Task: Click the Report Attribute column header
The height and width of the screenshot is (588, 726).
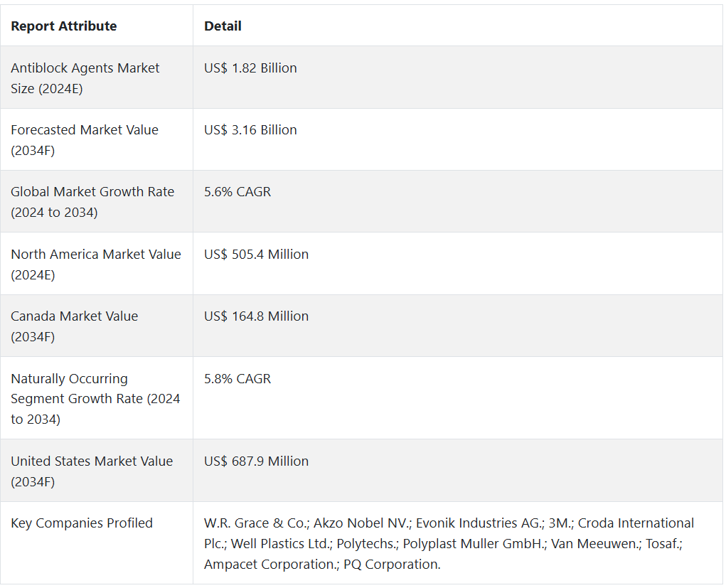Action: pyautogui.click(x=64, y=26)
